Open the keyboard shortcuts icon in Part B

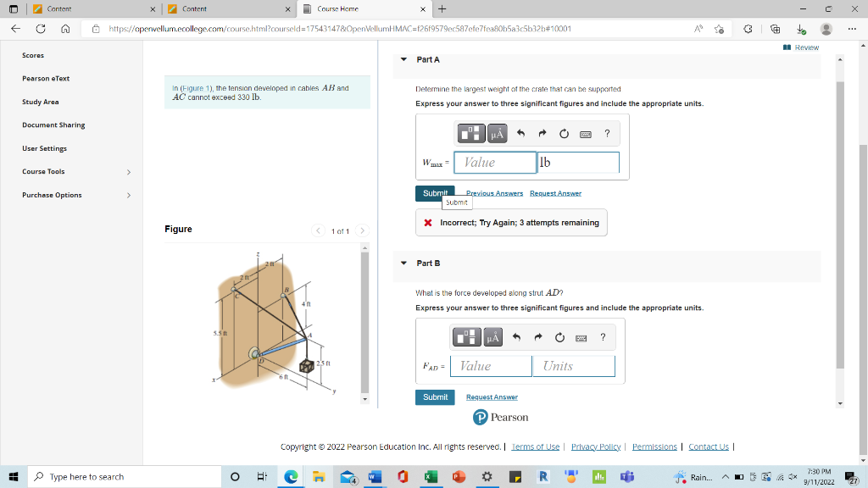tap(582, 336)
